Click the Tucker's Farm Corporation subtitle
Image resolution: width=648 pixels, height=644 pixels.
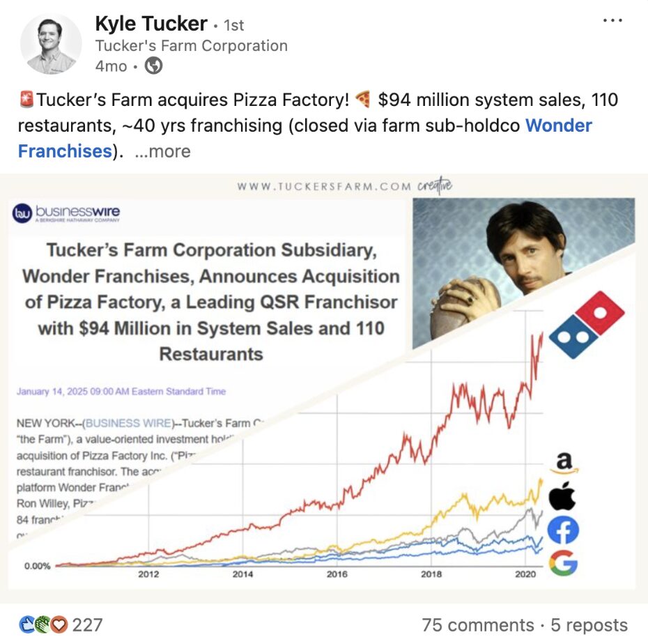coord(191,46)
